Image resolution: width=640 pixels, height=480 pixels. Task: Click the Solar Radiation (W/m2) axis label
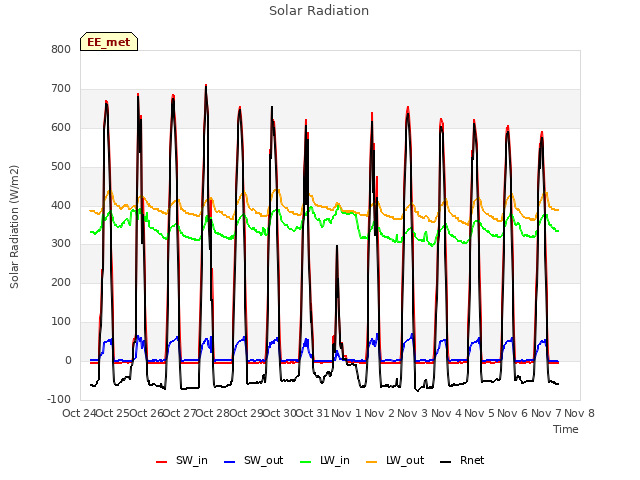(x=14, y=227)
